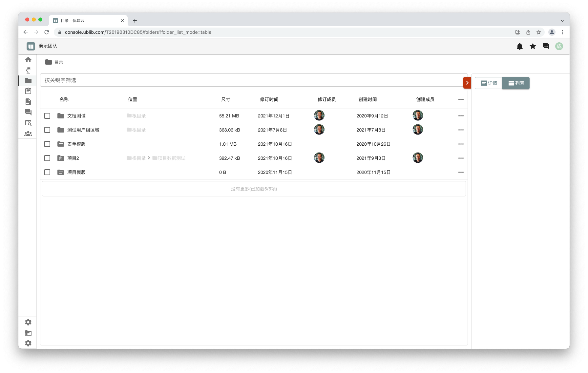Open the more options menu for 测试用户组区域
Viewport: 588px width, 373px height.
click(x=461, y=130)
